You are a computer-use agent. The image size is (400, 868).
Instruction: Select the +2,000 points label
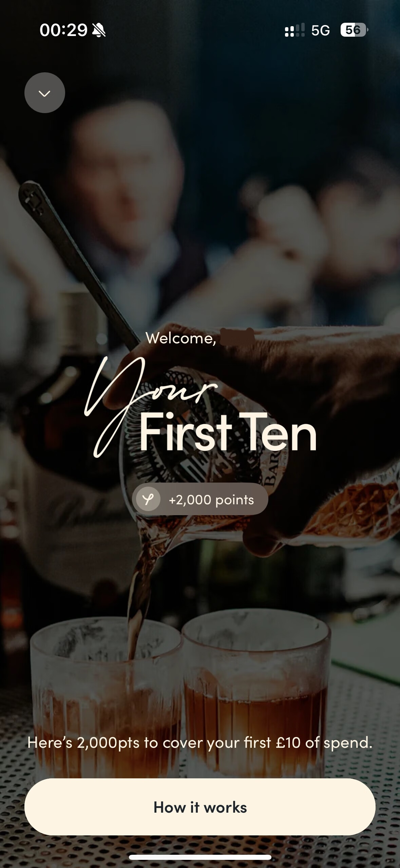[211, 500]
